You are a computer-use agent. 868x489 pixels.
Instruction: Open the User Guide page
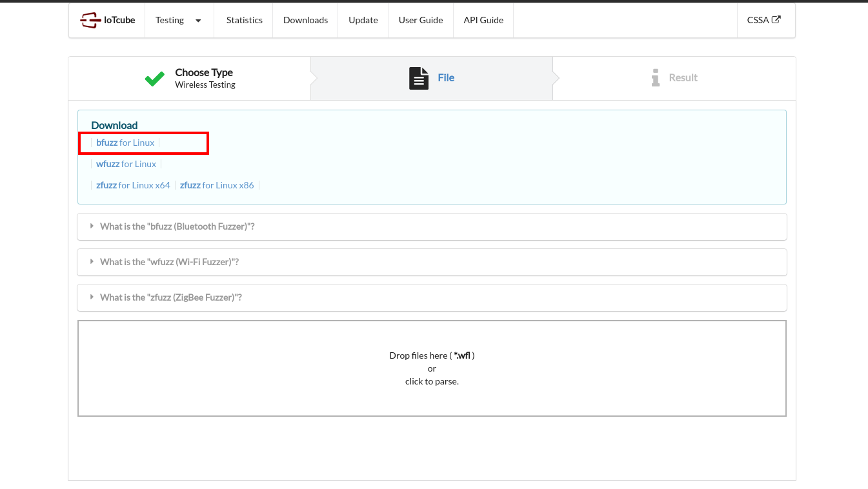click(420, 20)
